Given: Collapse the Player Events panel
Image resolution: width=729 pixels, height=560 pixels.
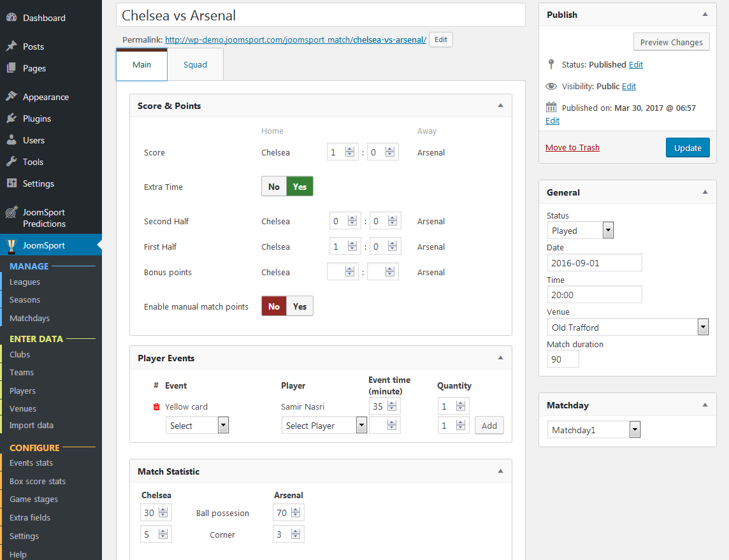Looking at the screenshot, I should [501, 358].
